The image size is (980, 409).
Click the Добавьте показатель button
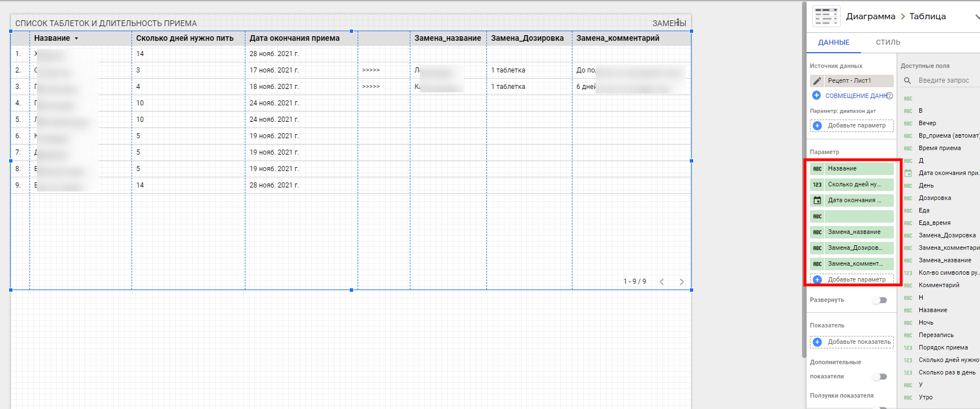pyautogui.click(x=852, y=342)
